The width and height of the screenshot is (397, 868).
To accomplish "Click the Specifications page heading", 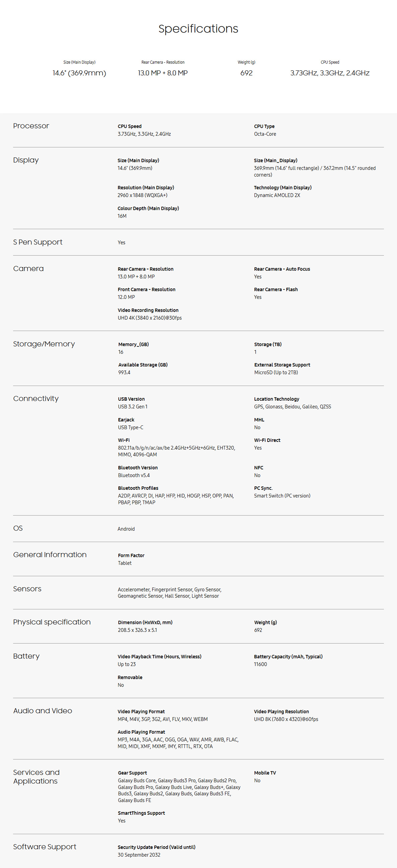I will [198, 29].
